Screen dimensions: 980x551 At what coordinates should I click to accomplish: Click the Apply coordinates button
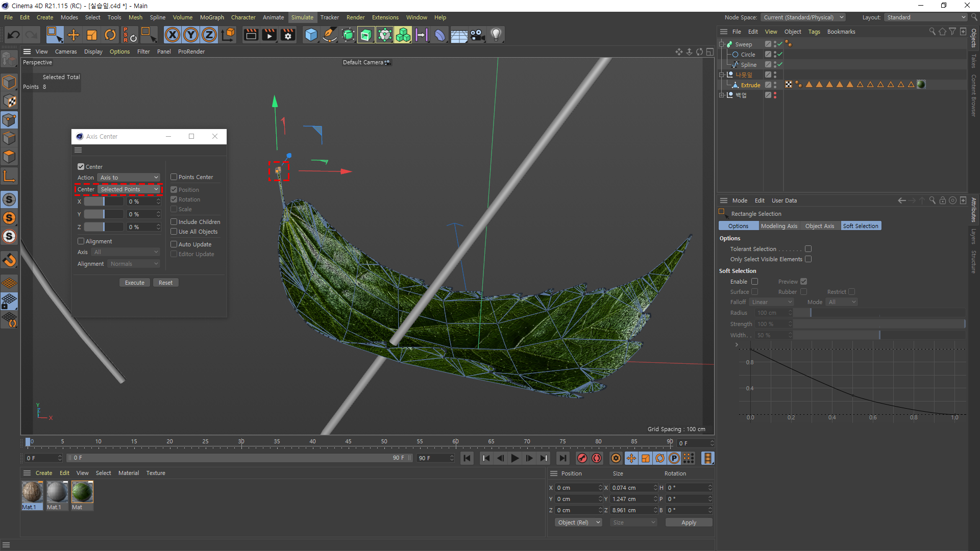[689, 522]
